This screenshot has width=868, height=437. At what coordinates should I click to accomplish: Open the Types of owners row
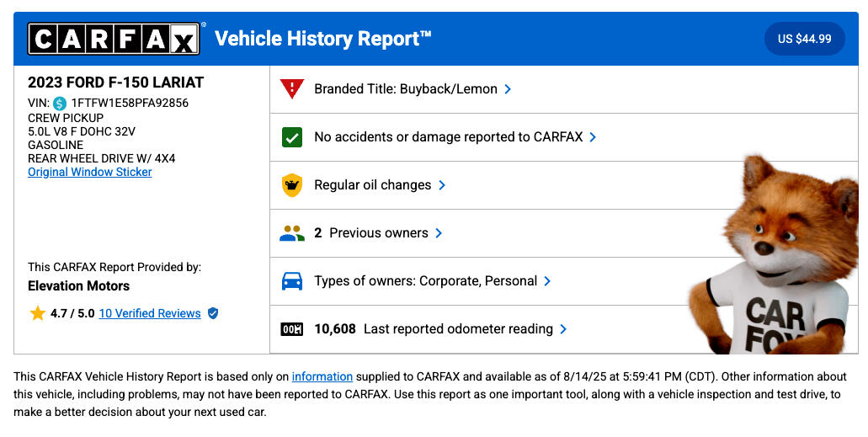(425, 281)
